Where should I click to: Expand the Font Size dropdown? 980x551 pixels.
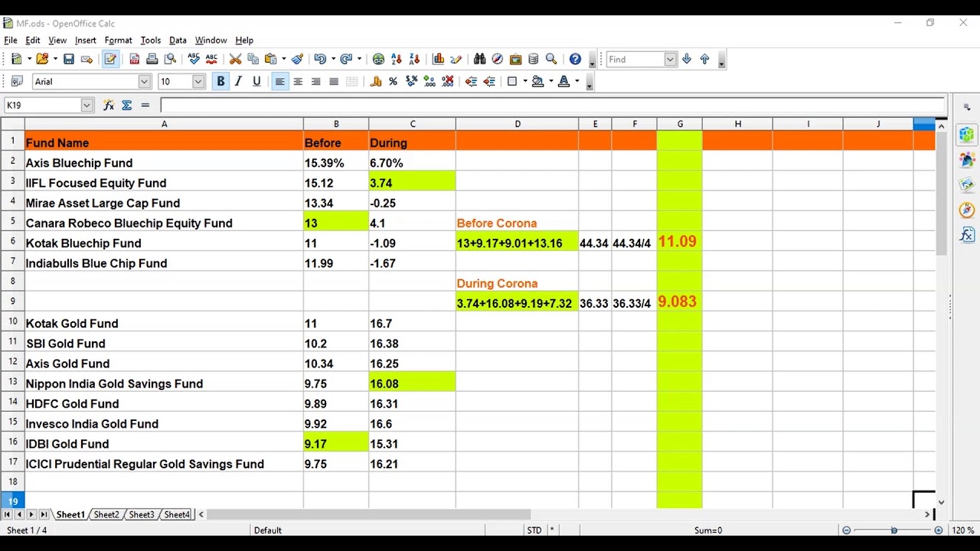click(198, 81)
